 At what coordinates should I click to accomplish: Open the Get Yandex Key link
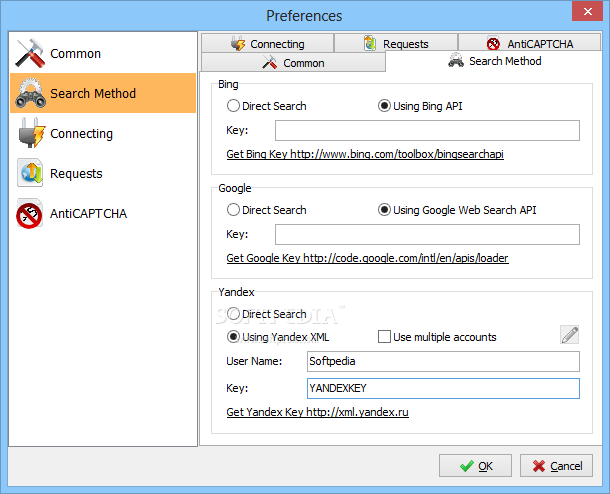[x=317, y=412]
